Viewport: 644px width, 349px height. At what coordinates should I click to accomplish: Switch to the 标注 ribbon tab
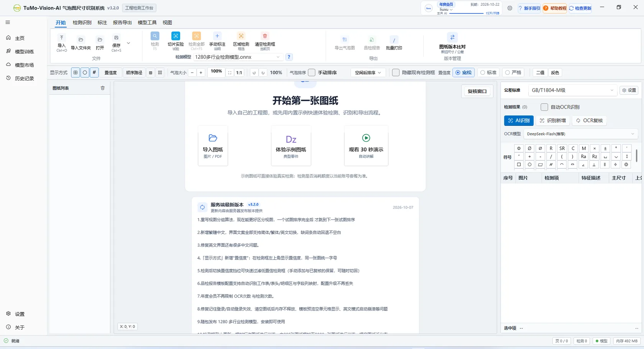coord(102,22)
